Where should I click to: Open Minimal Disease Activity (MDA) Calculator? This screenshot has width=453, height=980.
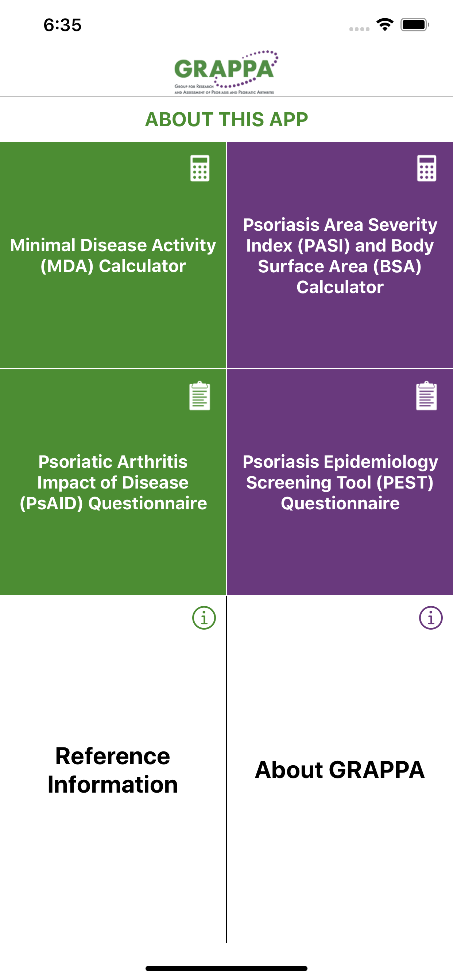tap(113, 255)
